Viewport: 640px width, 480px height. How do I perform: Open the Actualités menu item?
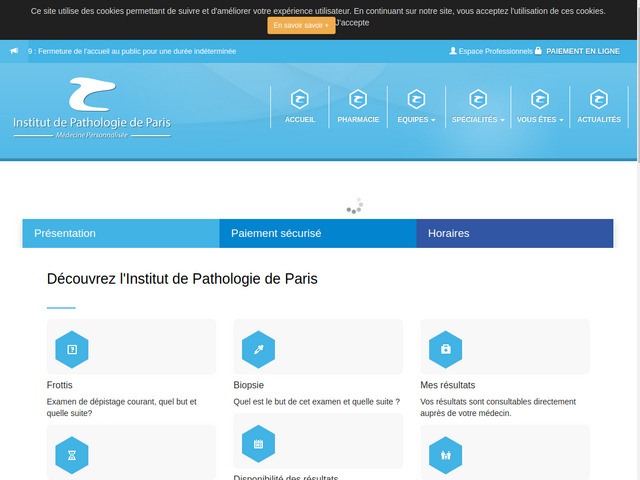599,120
